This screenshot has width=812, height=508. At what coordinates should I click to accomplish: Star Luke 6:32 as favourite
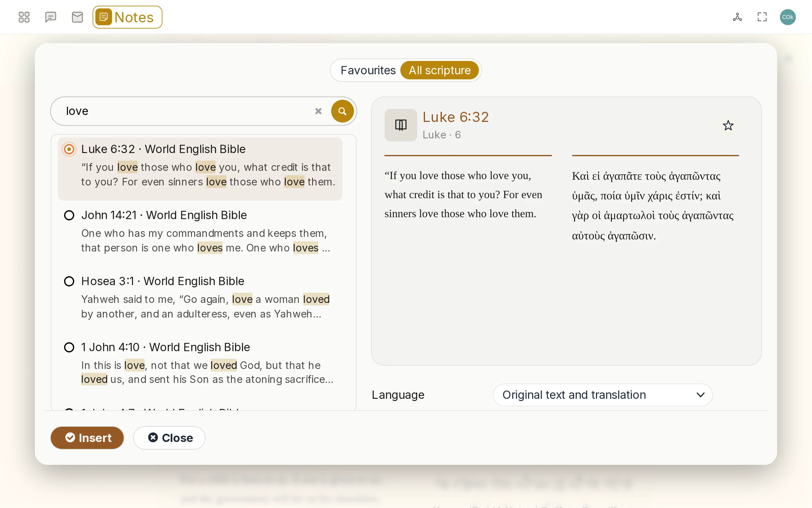pos(728,125)
